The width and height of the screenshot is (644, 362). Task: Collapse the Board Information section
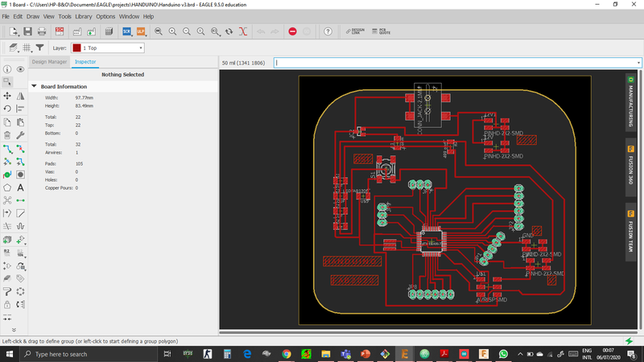(34, 86)
